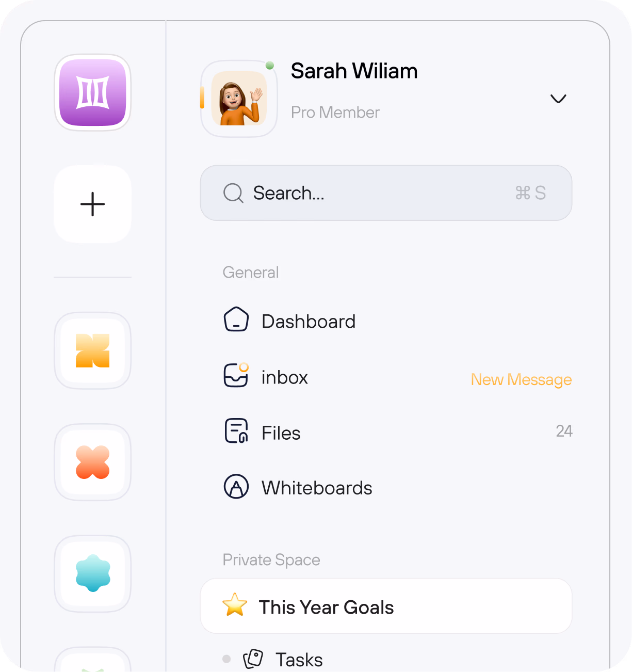
Task: Click the Files document icon
Action: tap(236, 431)
